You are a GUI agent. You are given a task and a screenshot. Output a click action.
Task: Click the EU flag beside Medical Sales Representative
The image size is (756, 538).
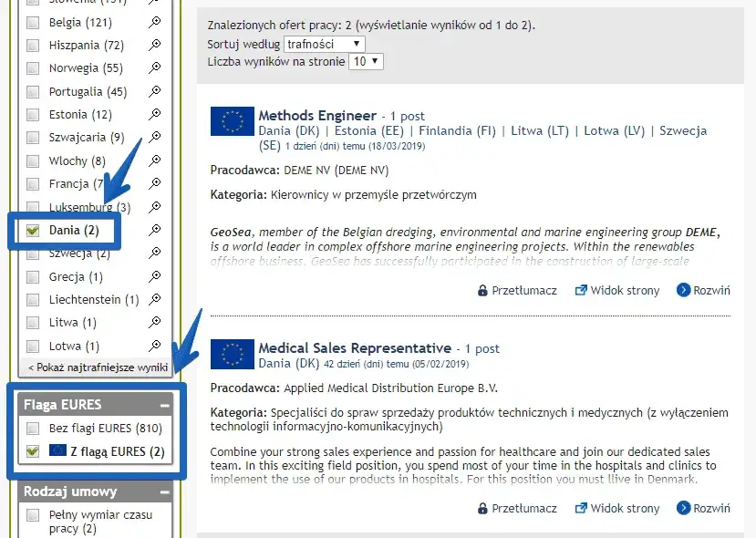[x=233, y=355]
